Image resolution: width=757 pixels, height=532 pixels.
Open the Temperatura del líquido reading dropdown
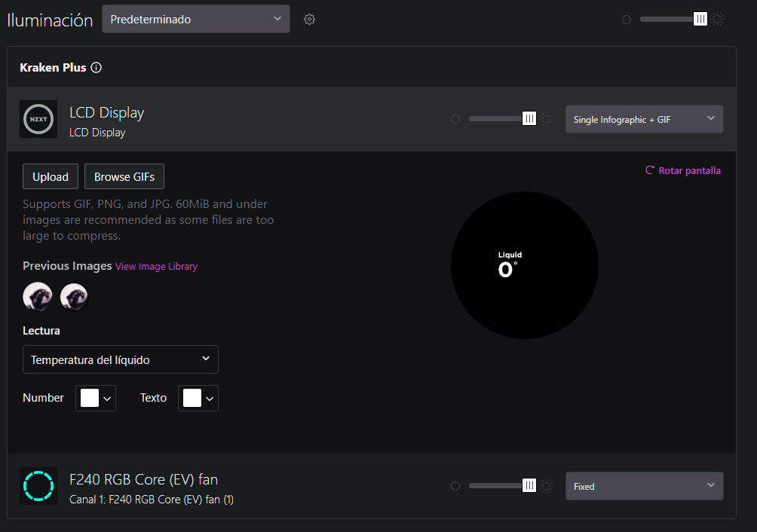click(x=121, y=359)
